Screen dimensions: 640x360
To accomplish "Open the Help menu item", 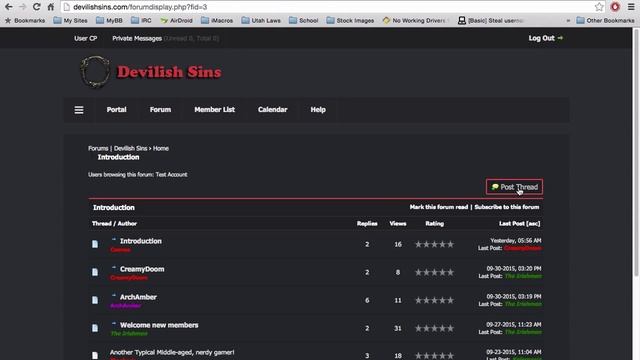I will pyautogui.click(x=318, y=109).
